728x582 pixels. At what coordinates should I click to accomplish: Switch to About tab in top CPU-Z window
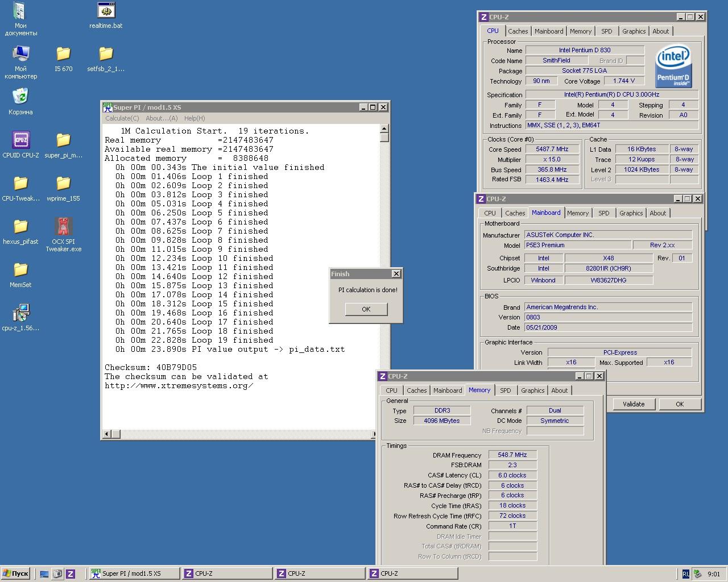pos(661,31)
